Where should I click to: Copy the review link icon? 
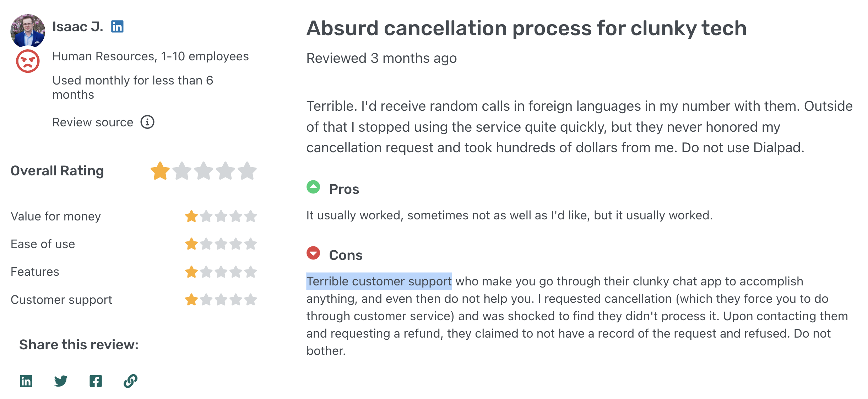pyautogui.click(x=130, y=381)
